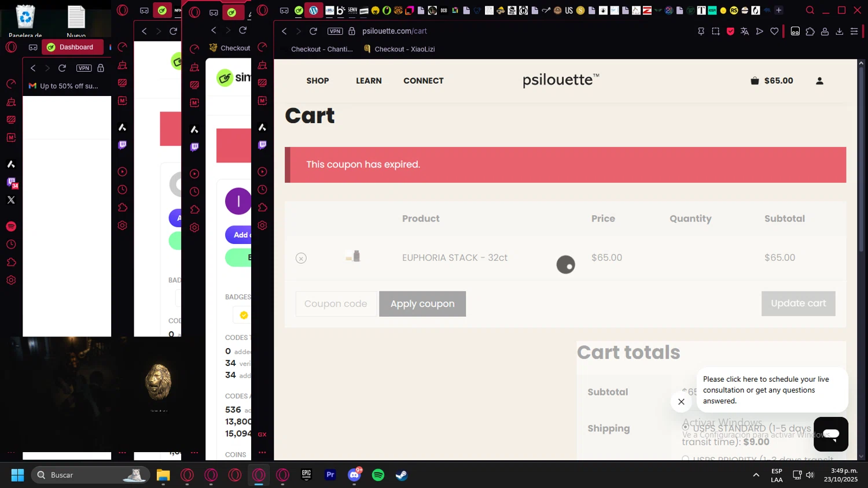Open Steam from the taskbar
Image resolution: width=868 pixels, height=488 pixels.
402,475
